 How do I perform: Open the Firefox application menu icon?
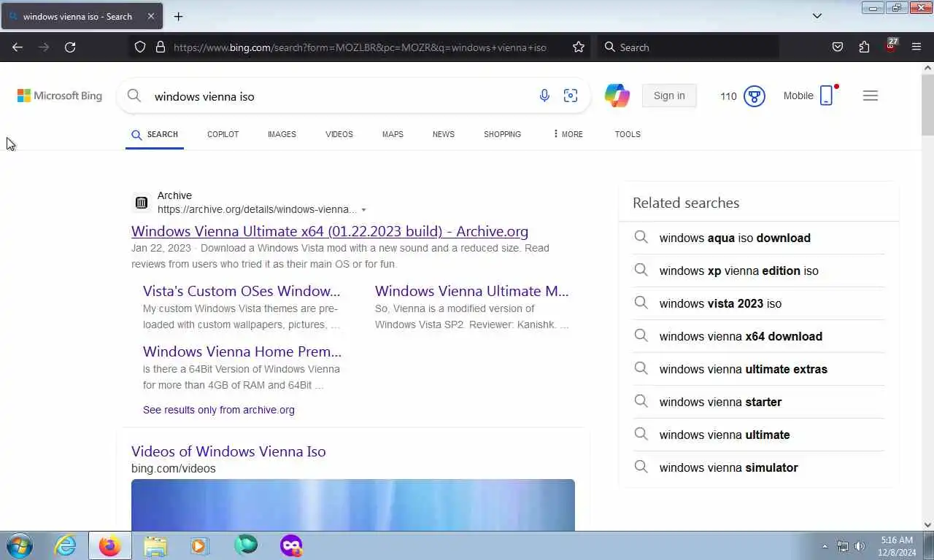pos(916,47)
